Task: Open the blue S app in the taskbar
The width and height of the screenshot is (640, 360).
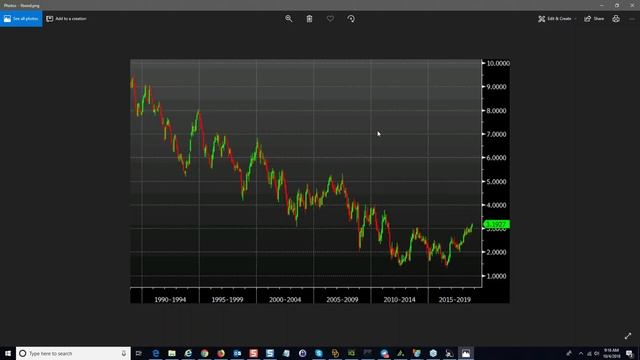Action: click(270, 353)
